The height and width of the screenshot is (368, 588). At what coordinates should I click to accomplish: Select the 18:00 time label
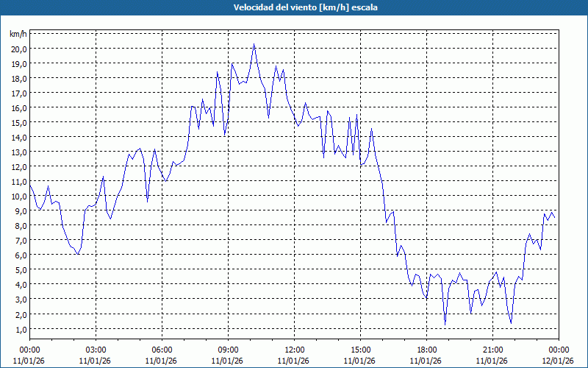tap(426, 350)
